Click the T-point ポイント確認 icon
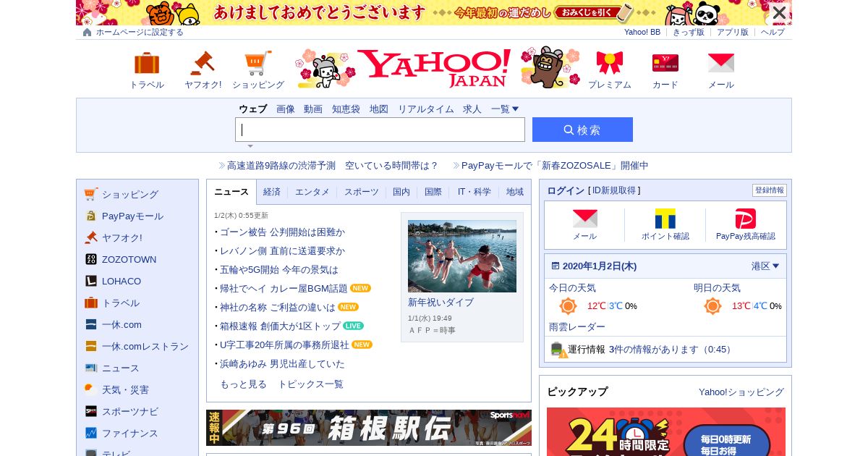Screen dimensions: 868x456 (665, 219)
